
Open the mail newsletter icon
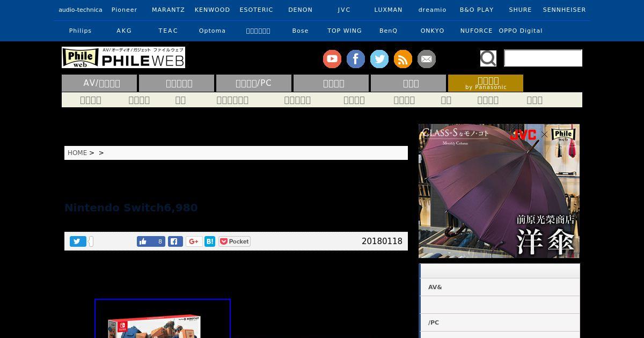click(x=427, y=59)
